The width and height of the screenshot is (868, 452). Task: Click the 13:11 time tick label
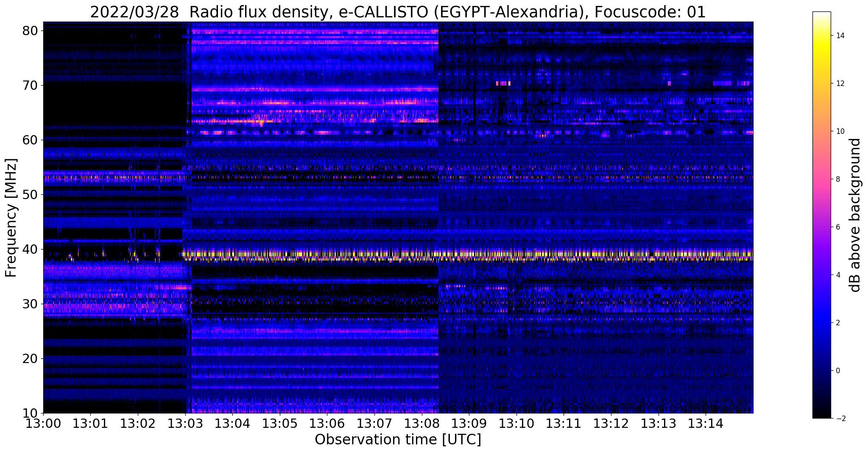coord(564,423)
